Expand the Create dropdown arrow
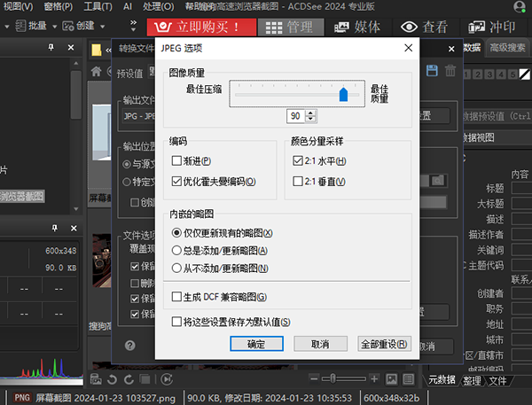This screenshot has height=405, width=532. (x=103, y=26)
